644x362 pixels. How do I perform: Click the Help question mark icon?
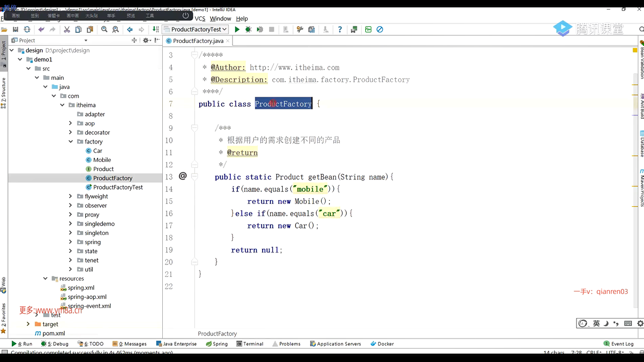pyautogui.click(x=340, y=29)
